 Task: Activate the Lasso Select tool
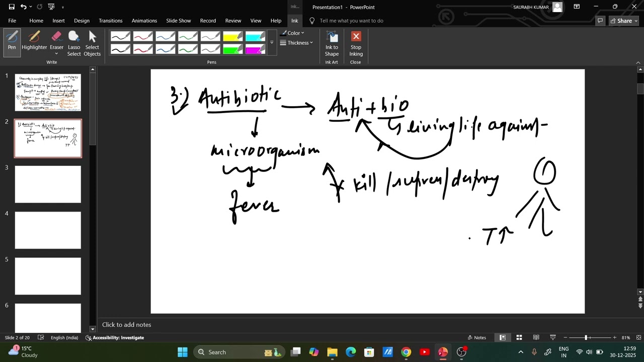coord(74,43)
